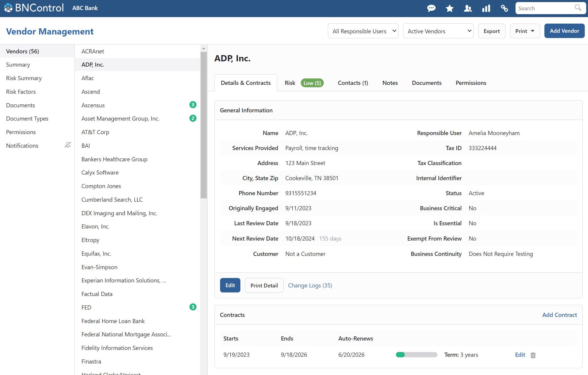Open Ascensus vendor with badge 3
588x375 pixels.
[93, 105]
